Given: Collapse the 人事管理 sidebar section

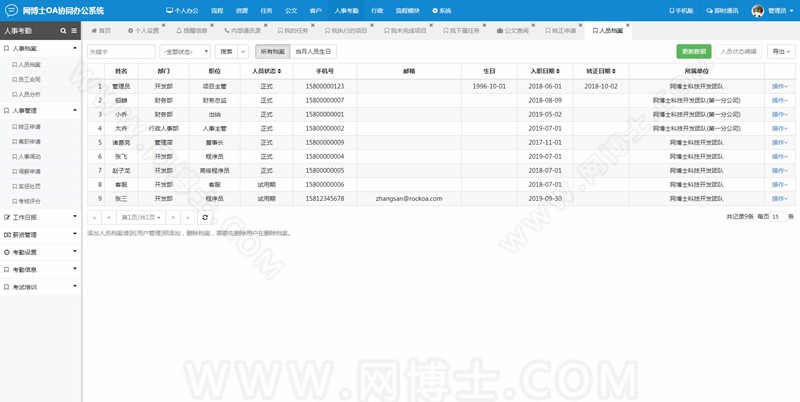Looking at the screenshot, I should (40, 110).
